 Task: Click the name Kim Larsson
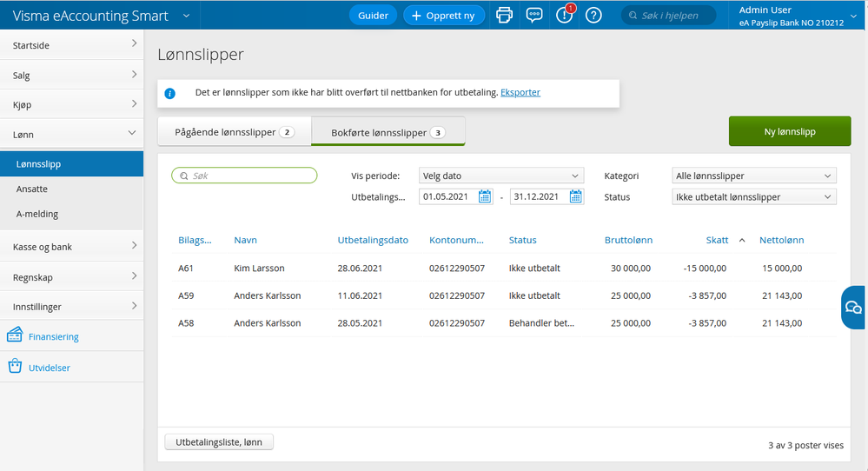click(x=259, y=268)
